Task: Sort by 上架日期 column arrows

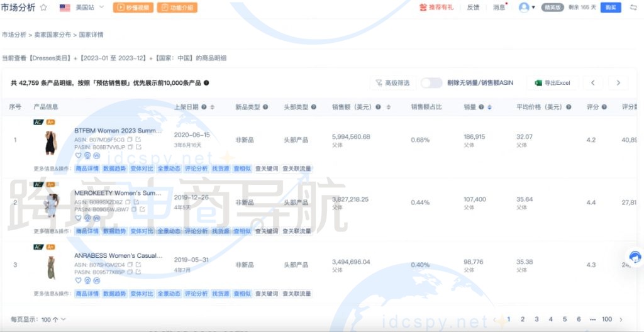Action: [x=213, y=107]
